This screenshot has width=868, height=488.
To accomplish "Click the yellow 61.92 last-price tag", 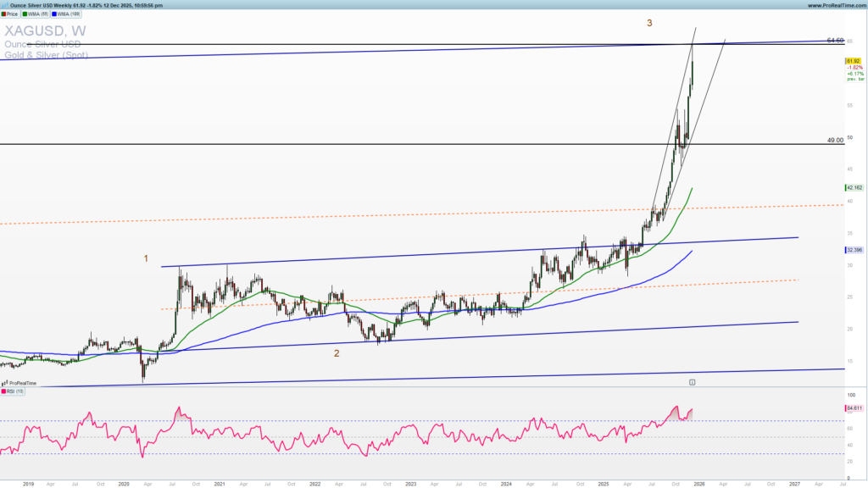I will [x=852, y=62].
